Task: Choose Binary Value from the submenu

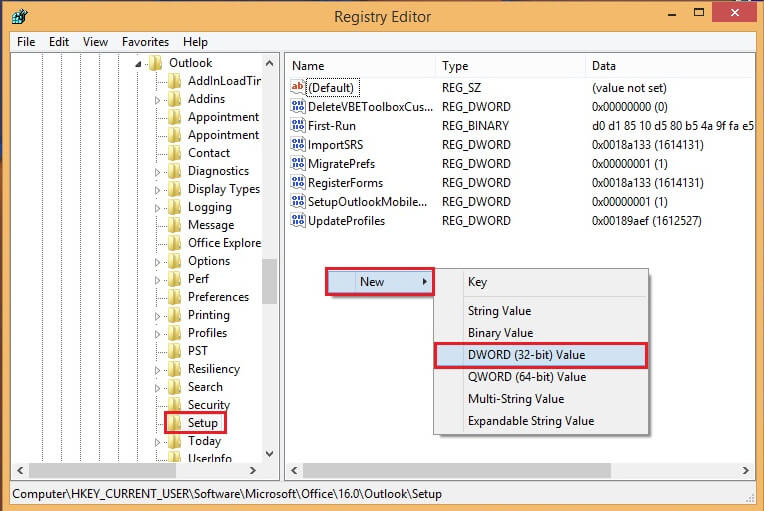Action: point(541,333)
